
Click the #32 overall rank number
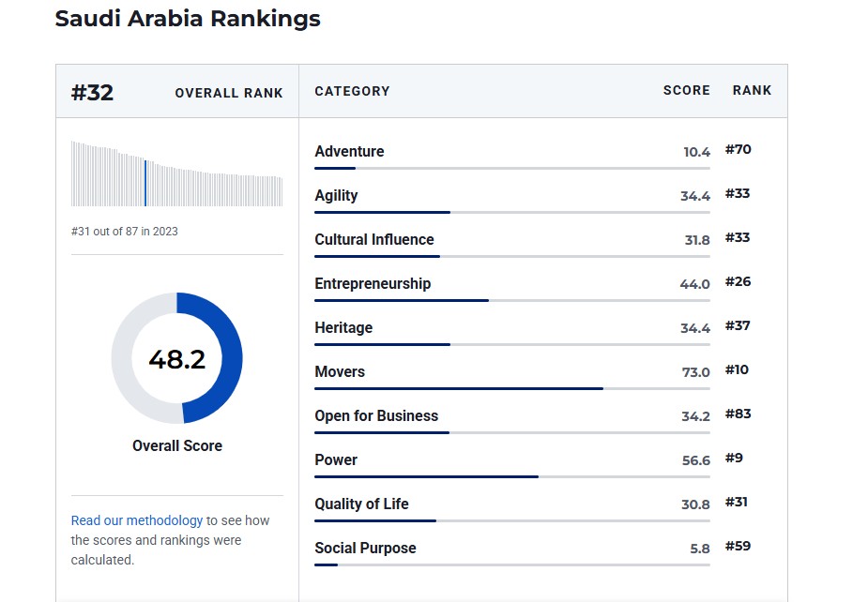(93, 93)
